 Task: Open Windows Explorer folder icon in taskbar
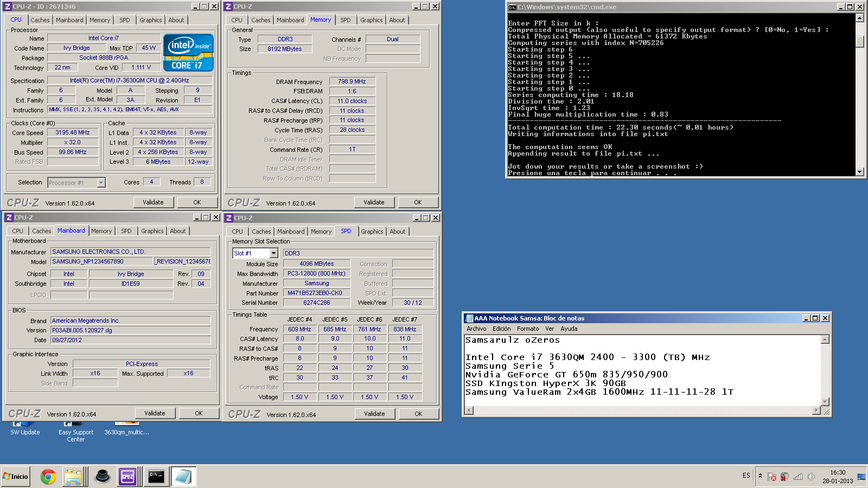[x=73, y=477]
